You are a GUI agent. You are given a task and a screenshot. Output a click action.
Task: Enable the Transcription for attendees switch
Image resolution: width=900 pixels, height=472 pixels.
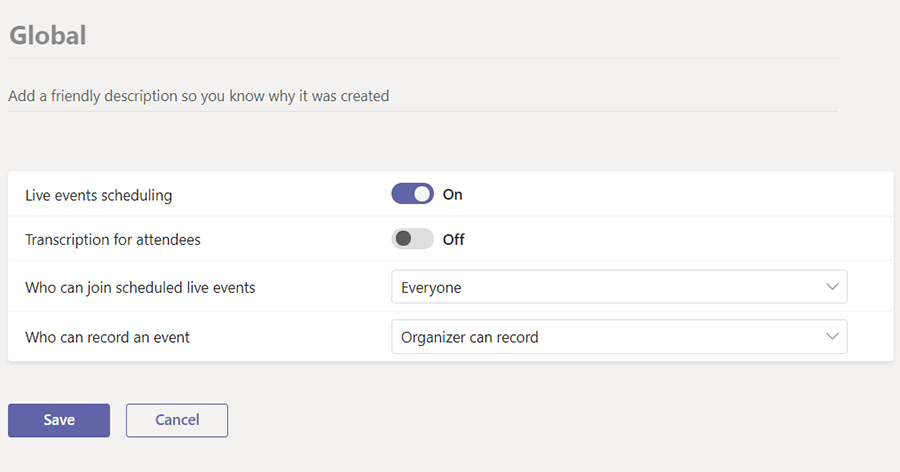[x=413, y=239]
